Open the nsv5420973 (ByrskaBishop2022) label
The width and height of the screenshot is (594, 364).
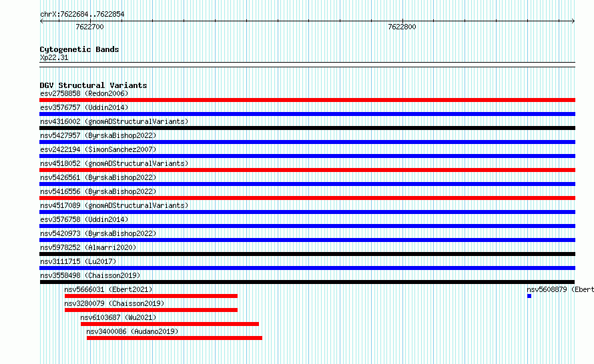(98, 233)
